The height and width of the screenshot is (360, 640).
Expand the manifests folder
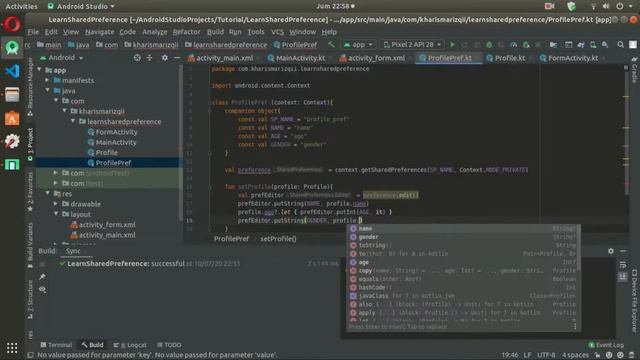48,80
